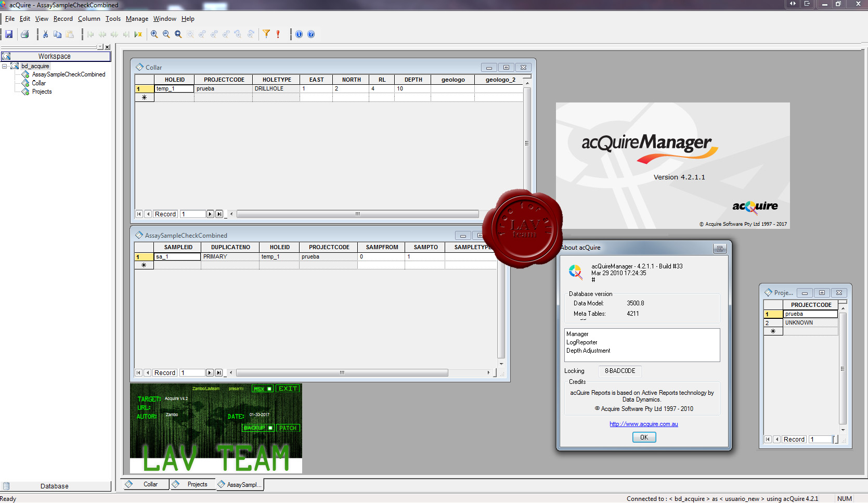Click the Record number field in Collar window
The image size is (868, 503).
[192, 214]
